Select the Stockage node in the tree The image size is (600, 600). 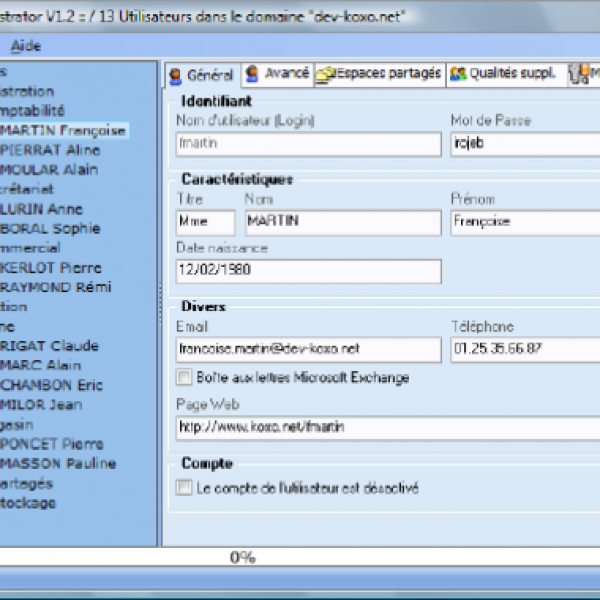point(28,503)
